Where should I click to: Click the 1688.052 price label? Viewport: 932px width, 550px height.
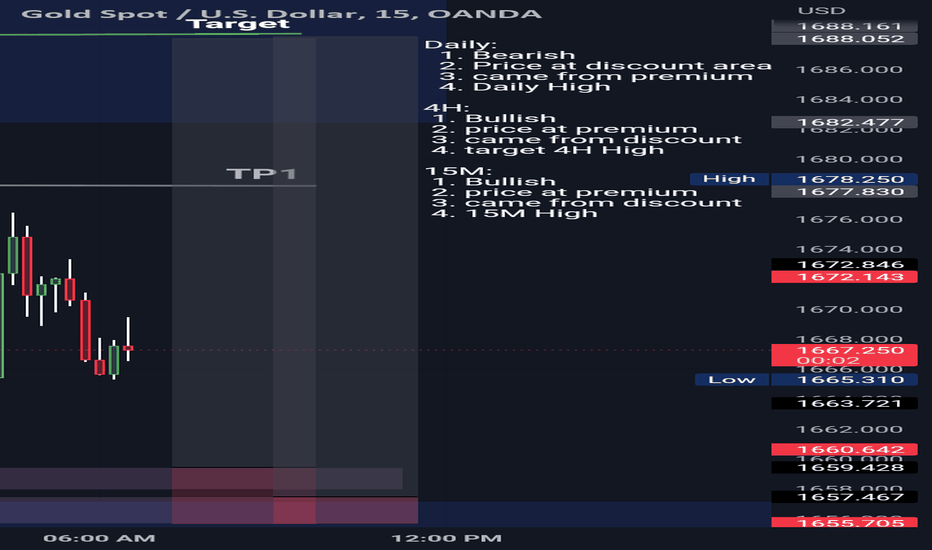coord(844,39)
